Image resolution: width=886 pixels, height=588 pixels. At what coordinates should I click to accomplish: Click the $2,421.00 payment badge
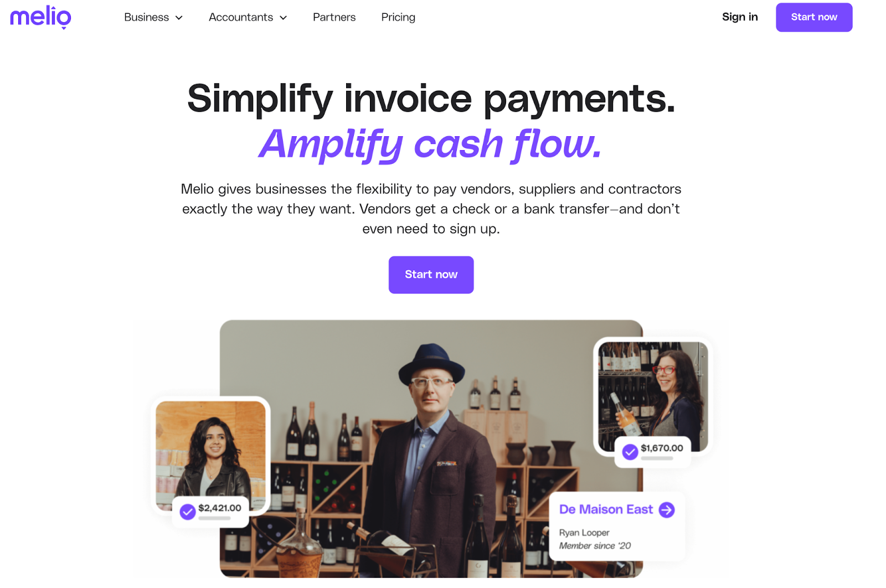point(210,512)
